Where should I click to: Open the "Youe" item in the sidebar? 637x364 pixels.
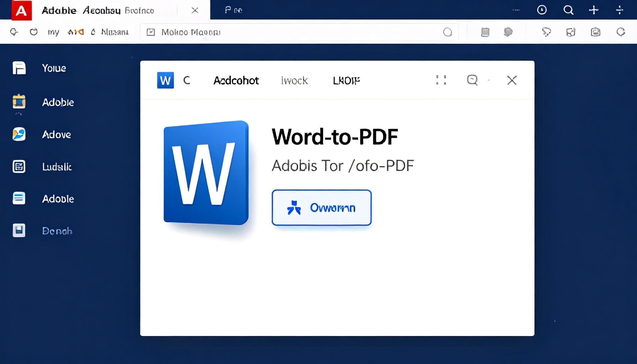pos(39,68)
